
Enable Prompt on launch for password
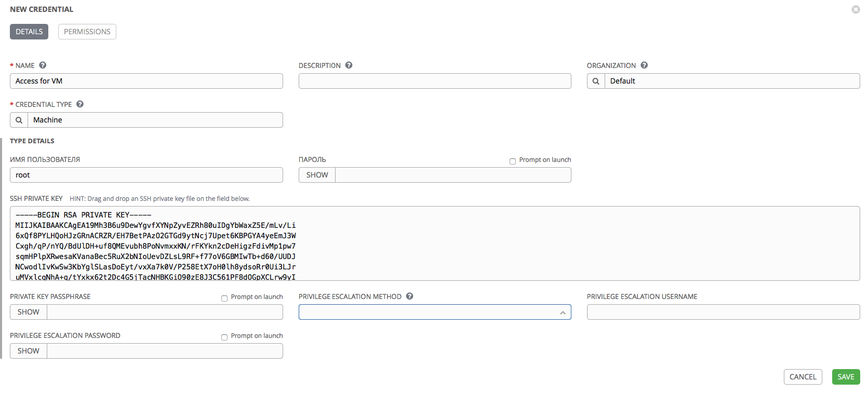point(513,161)
